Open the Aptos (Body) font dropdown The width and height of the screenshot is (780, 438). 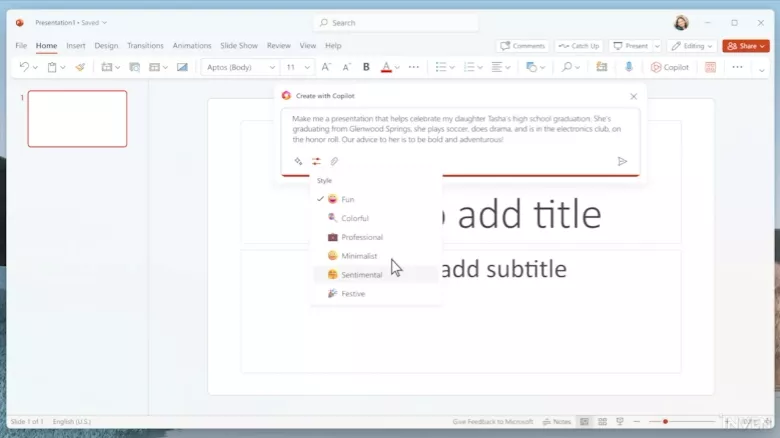click(x=240, y=67)
